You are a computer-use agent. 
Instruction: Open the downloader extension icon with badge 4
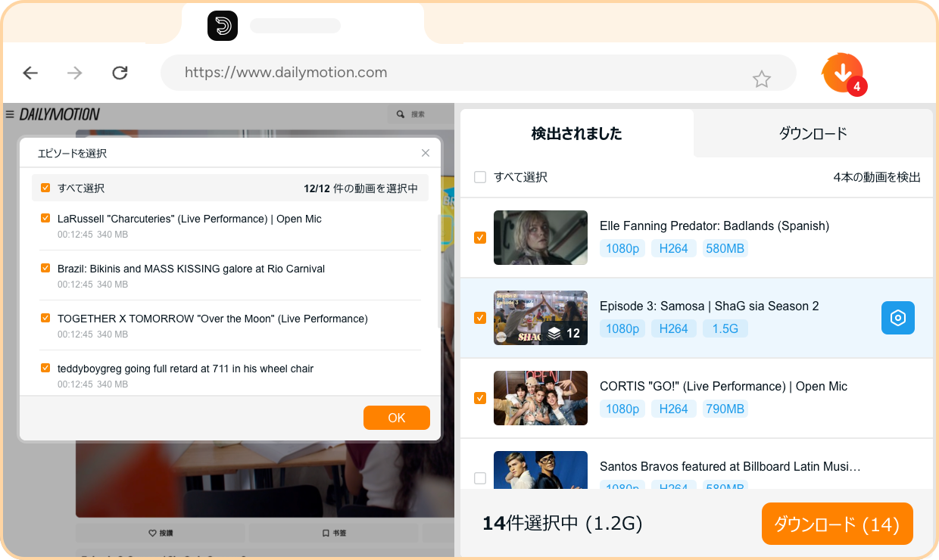click(x=843, y=73)
